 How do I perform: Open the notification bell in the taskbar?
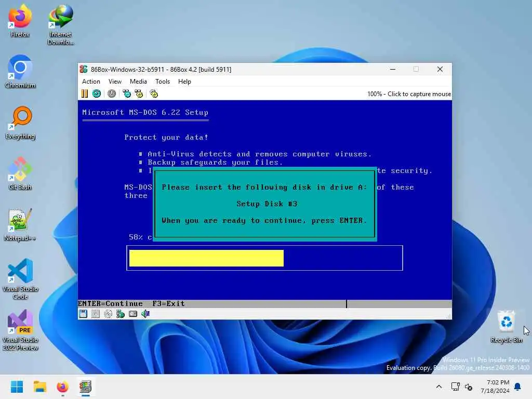[517, 387]
